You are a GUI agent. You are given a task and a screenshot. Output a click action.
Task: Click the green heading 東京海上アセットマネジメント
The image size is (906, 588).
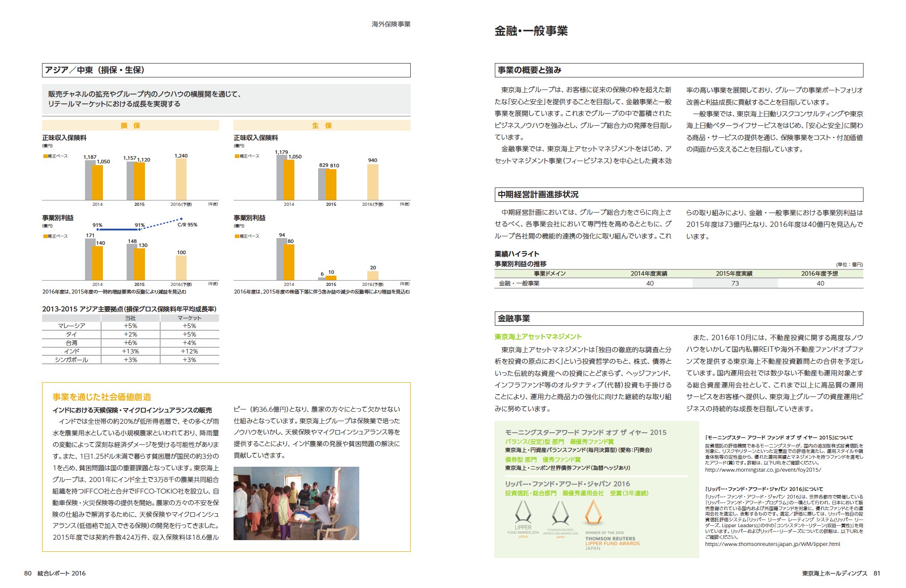[x=538, y=337]
